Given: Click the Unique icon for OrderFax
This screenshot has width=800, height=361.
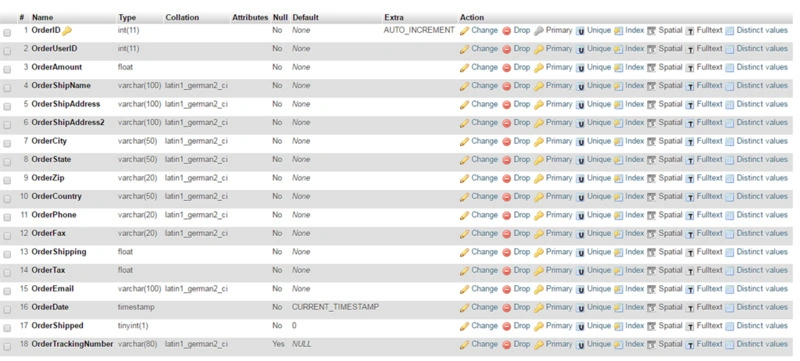Looking at the screenshot, I should [x=580, y=234].
